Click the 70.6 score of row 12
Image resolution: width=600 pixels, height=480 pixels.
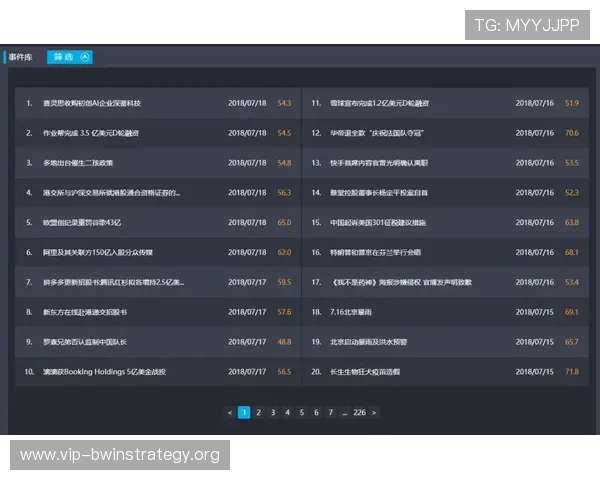point(572,133)
